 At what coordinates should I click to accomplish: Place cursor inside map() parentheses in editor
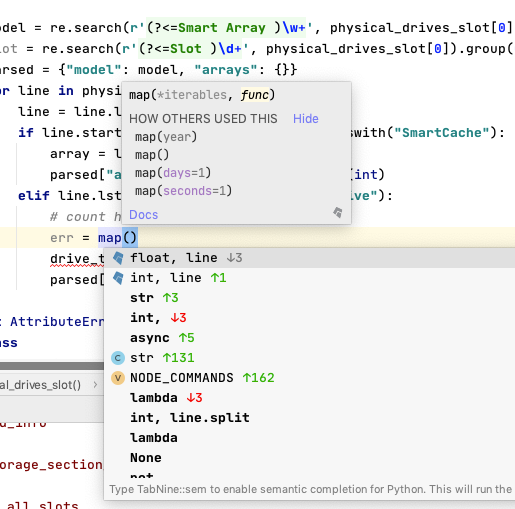click(130, 238)
